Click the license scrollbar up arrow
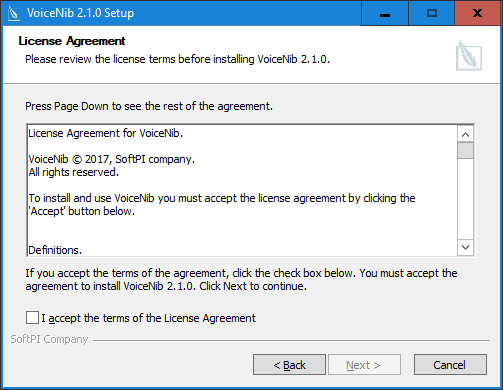The height and width of the screenshot is (390, 503). click(466, 134)
